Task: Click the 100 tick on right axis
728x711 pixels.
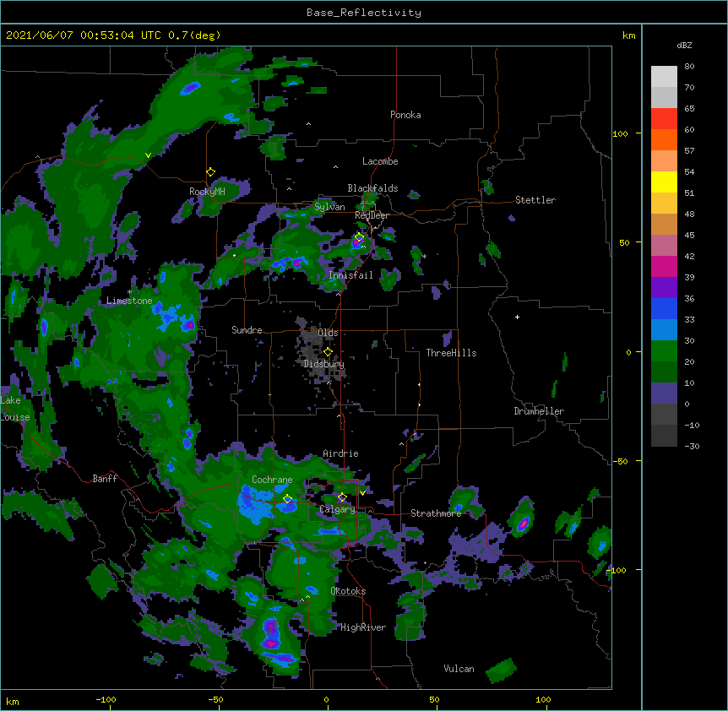Action: [620, 133]
